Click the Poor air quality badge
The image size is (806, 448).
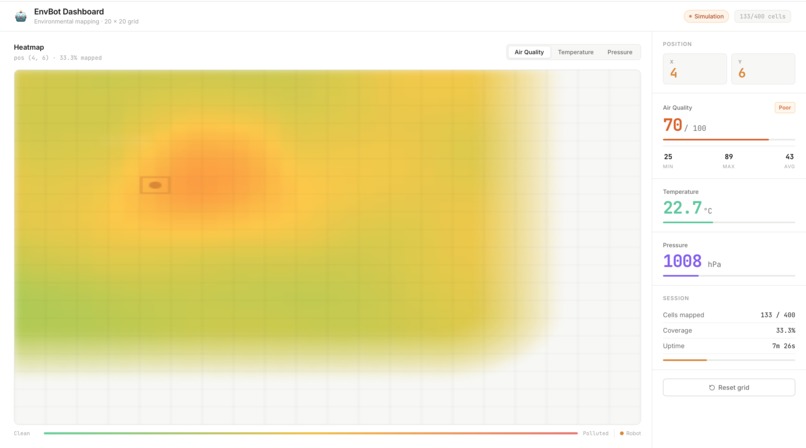click(784, 107)
